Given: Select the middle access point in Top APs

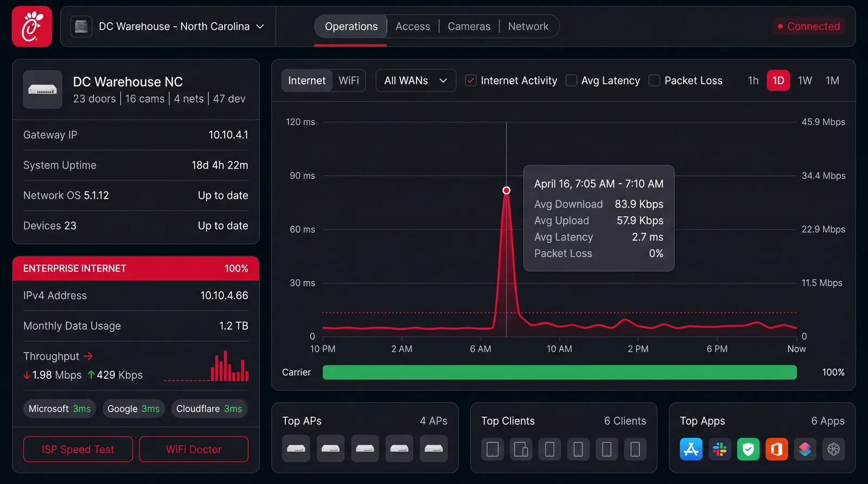Looking at the screenshot, I should [365, 448].
